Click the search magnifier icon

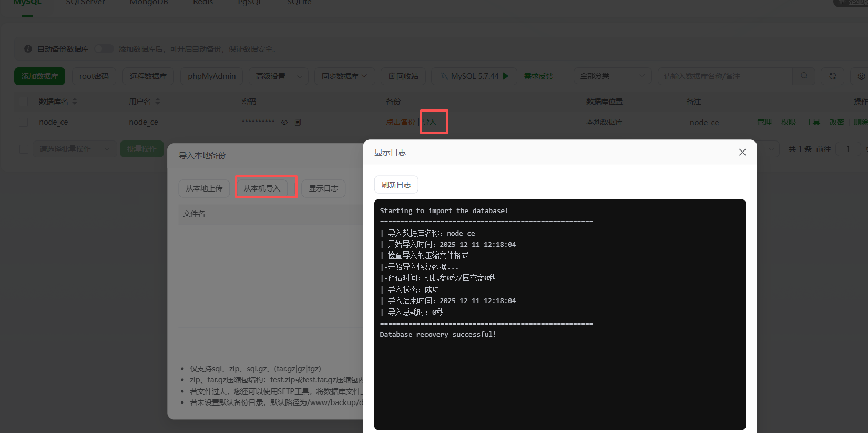click(804, 76)
